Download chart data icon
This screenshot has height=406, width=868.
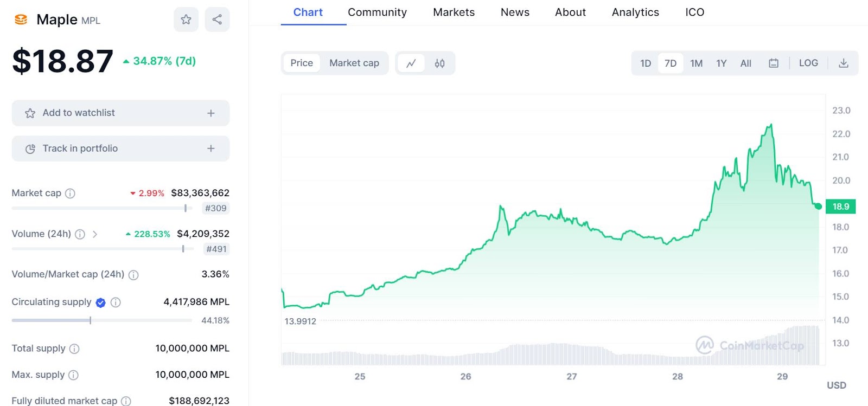(x=844, y=63)
